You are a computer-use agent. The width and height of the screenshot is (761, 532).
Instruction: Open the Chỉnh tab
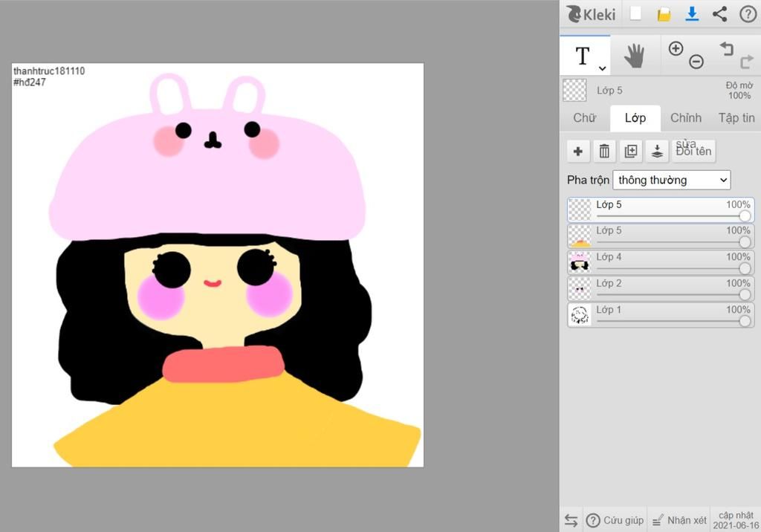pyautogui.click(x=686, y=118)
